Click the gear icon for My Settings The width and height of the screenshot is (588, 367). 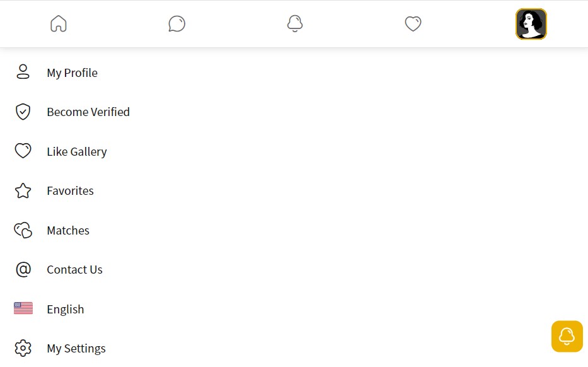[23, 348]
